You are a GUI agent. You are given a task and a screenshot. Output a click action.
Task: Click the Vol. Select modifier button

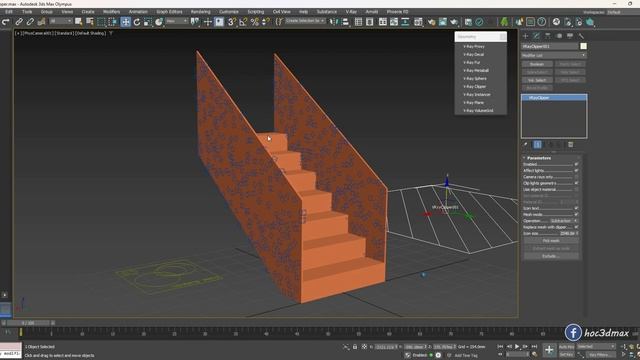point(537,80)
